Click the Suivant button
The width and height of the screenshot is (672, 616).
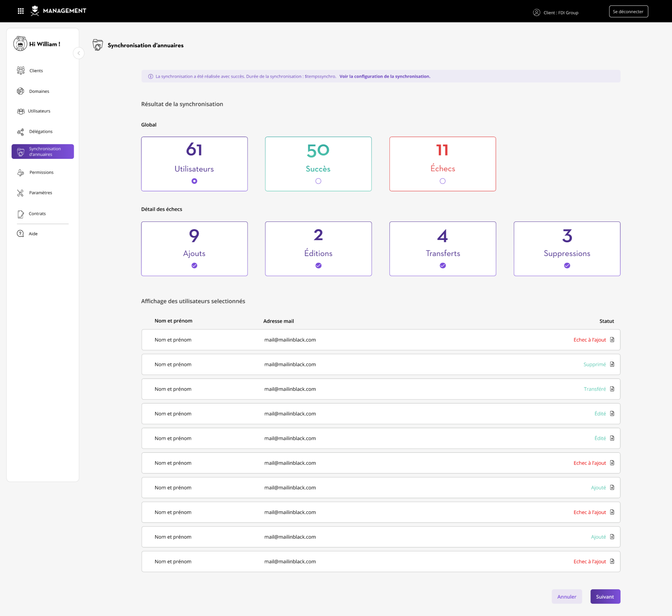pyautogui.click(x=605, y=597)
